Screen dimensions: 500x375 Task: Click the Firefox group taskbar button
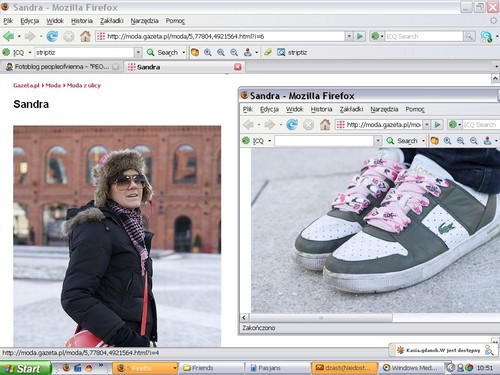tap(145, 368)
